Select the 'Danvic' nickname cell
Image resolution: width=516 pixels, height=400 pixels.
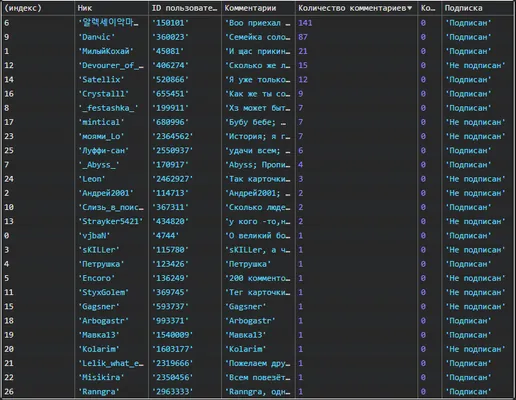coord(112,37)
